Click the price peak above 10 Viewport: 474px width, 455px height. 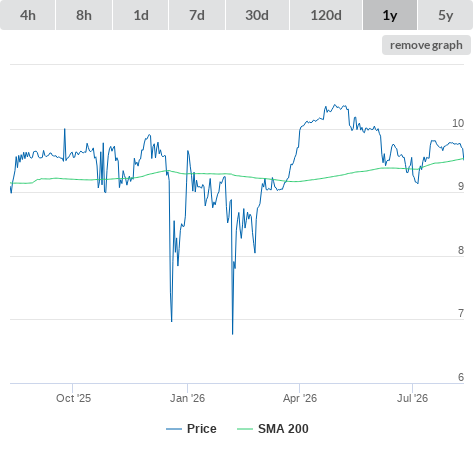pyautogui.click(x=335, y=105)
